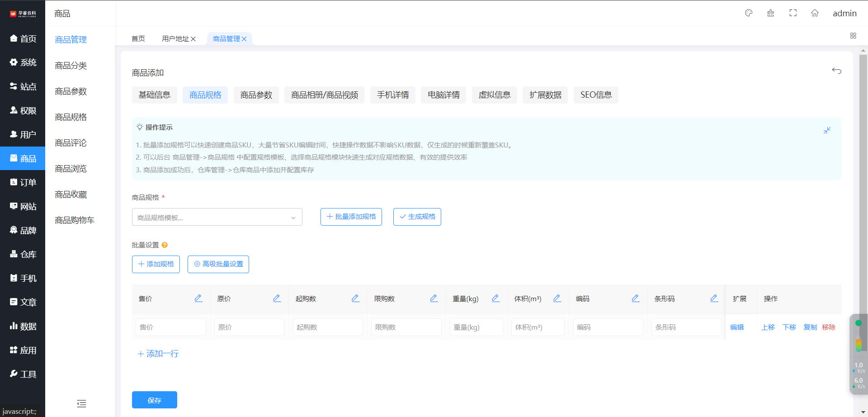Click the 售价 input field in table row

170,327
